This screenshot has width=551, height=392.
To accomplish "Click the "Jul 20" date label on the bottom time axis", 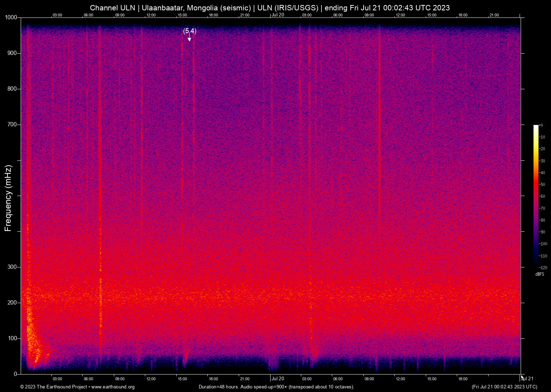I will click(x=278, y=379).
